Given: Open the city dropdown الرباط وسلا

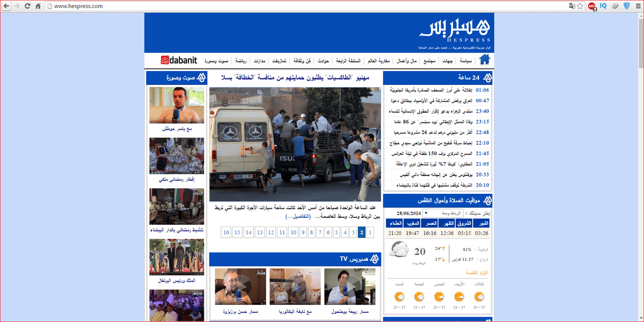Looking at the screenshot, I should coord(443,213).
